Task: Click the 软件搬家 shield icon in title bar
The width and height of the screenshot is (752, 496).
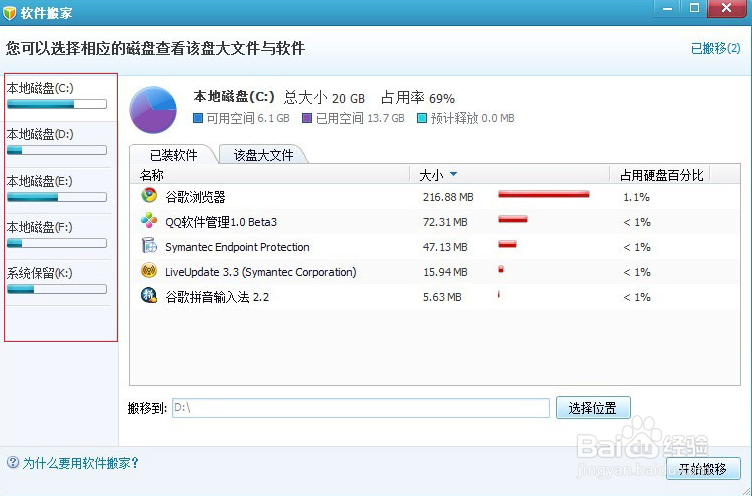Action: pos(9,12)
